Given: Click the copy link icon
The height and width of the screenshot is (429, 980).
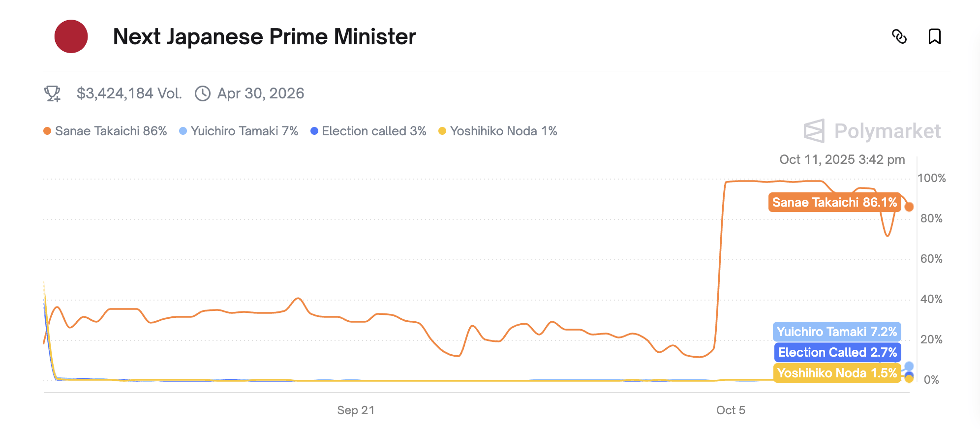Looking at the screenshot, I should pos(899,36).
